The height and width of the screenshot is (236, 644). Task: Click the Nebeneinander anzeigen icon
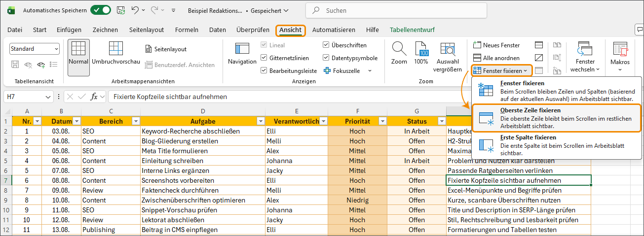pyautogui.click(x=557, y=45)
